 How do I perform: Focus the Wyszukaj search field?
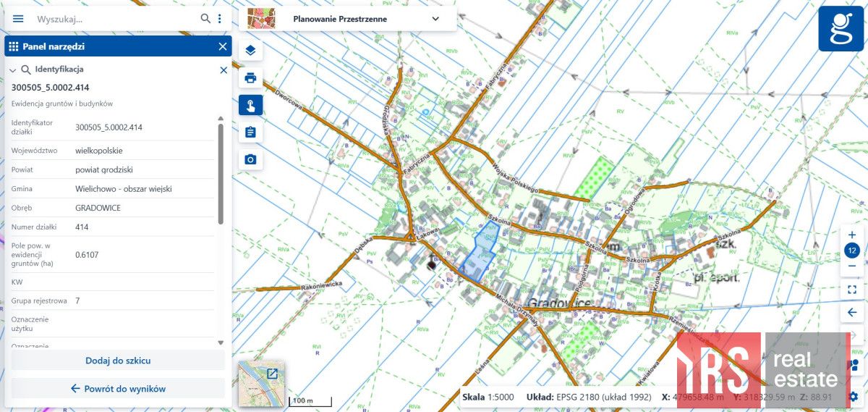pyautogui.click(x=116, y=19)
